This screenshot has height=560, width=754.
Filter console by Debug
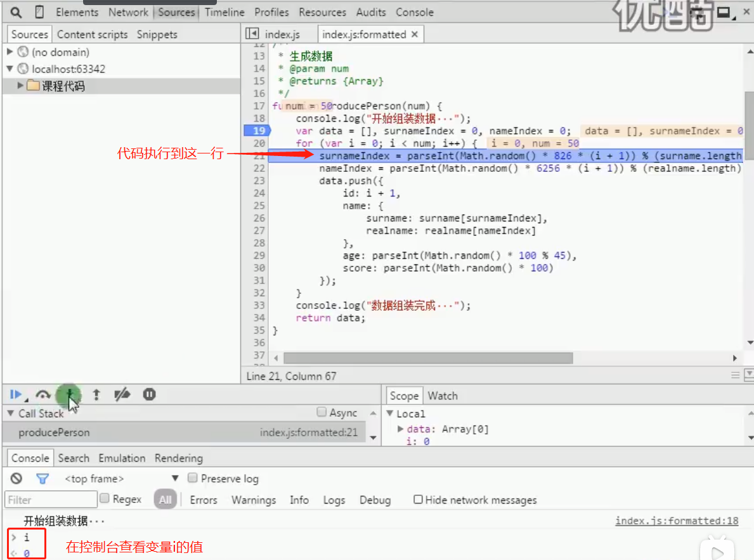click(x=375, y=500)
